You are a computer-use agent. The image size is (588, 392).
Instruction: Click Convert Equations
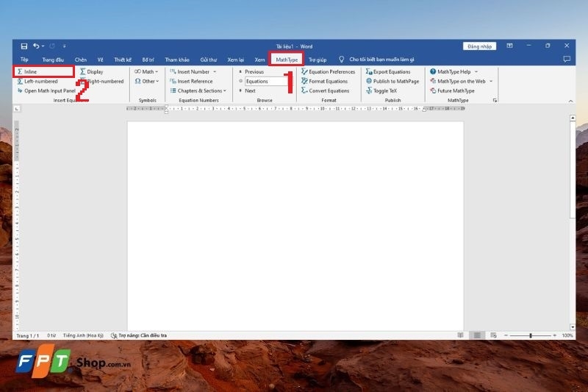click(x=326, y=90)
